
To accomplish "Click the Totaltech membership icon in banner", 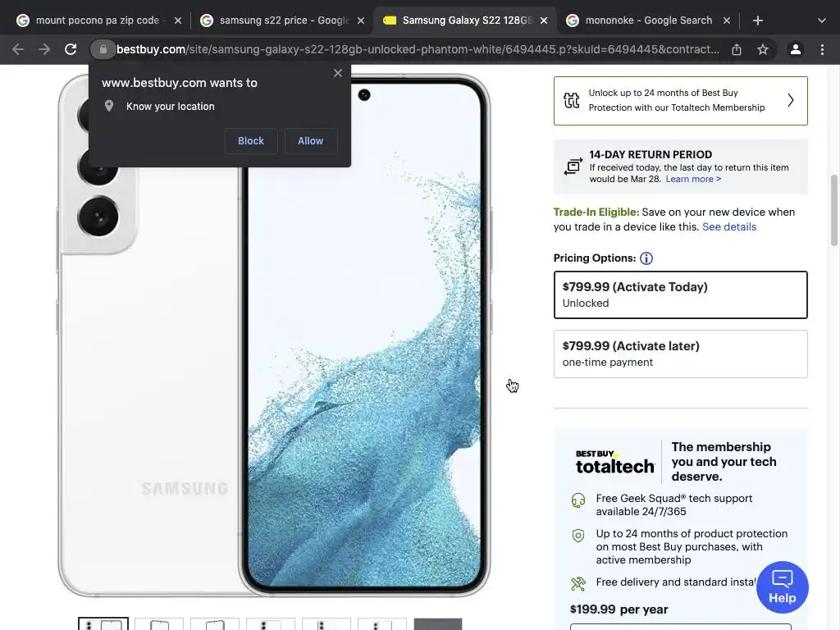I will click(x=572, y=100).
